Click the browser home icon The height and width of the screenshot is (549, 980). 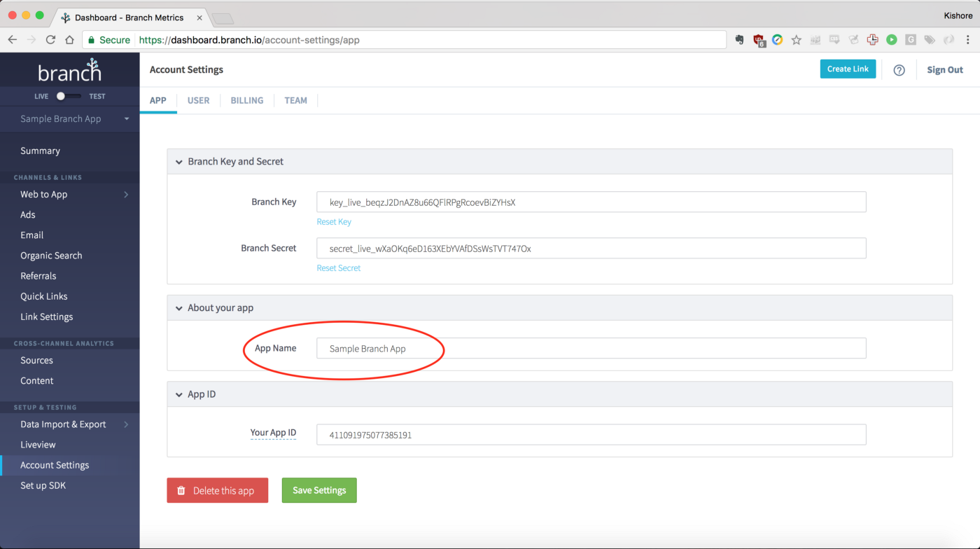pyautogui.click(x=69, y=40)
